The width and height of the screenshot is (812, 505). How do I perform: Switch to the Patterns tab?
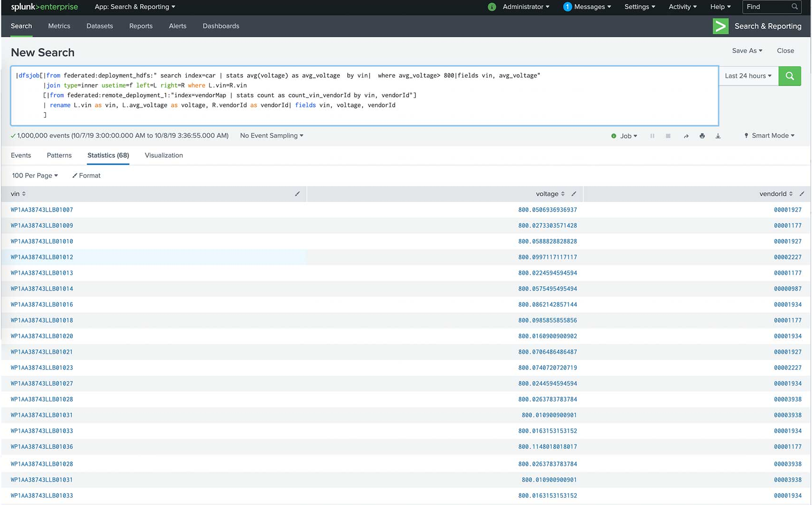pos(59,155)
